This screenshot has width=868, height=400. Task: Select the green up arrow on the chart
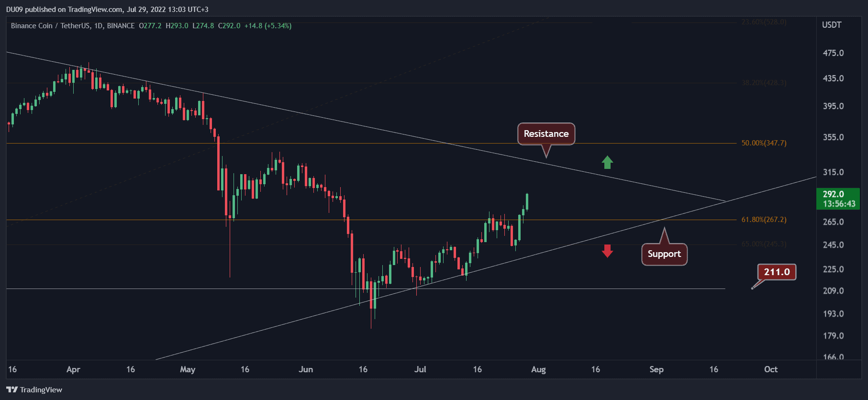pyautogui.click(x=607, y=162)
